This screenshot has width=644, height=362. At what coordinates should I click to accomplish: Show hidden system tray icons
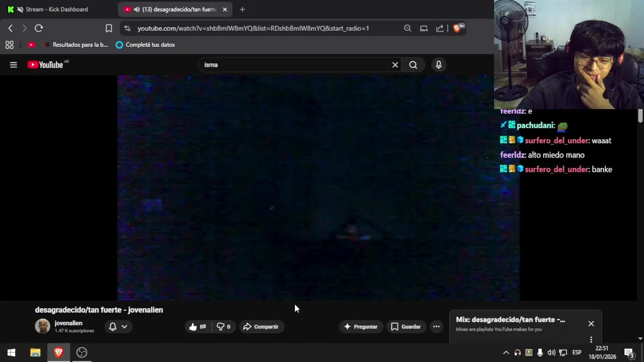click(506, 352)
